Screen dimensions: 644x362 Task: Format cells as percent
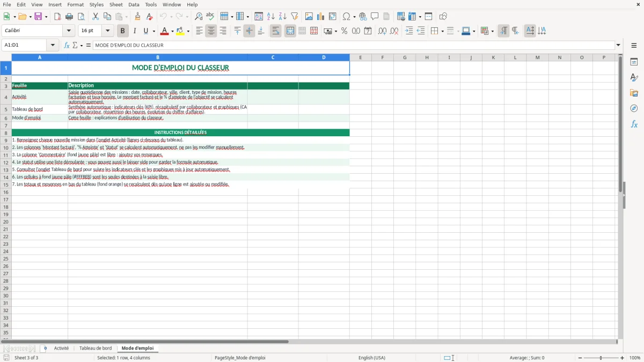point(344,31)
